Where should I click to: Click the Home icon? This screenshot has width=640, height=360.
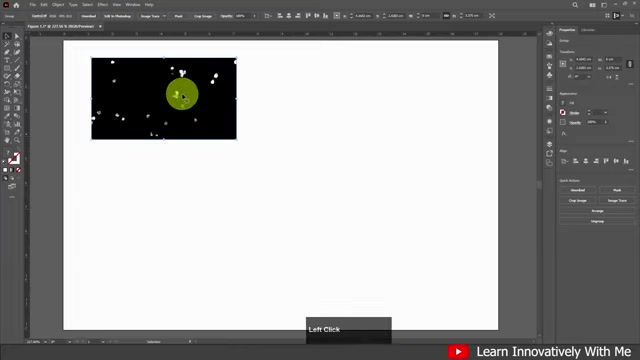coord(16,5)
